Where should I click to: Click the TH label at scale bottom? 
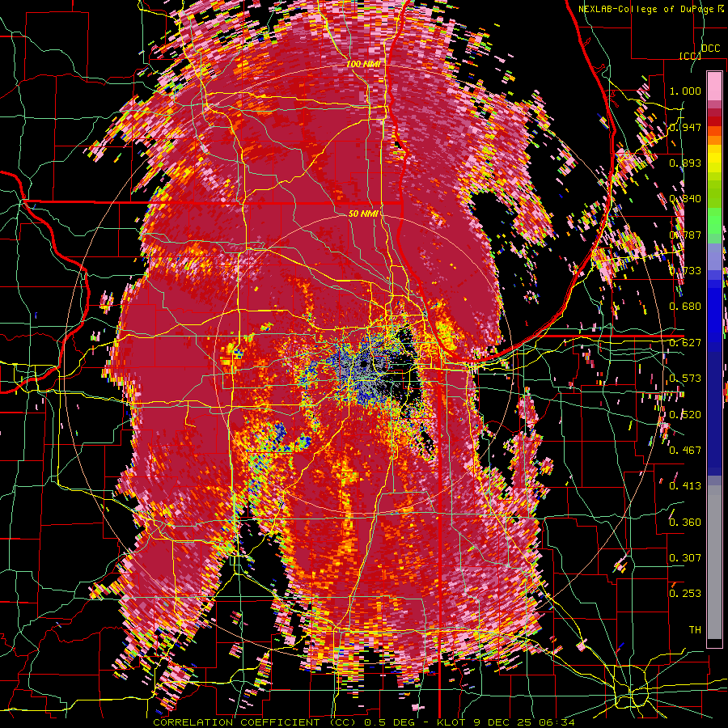pyautogui.click(x=695, y=630)
